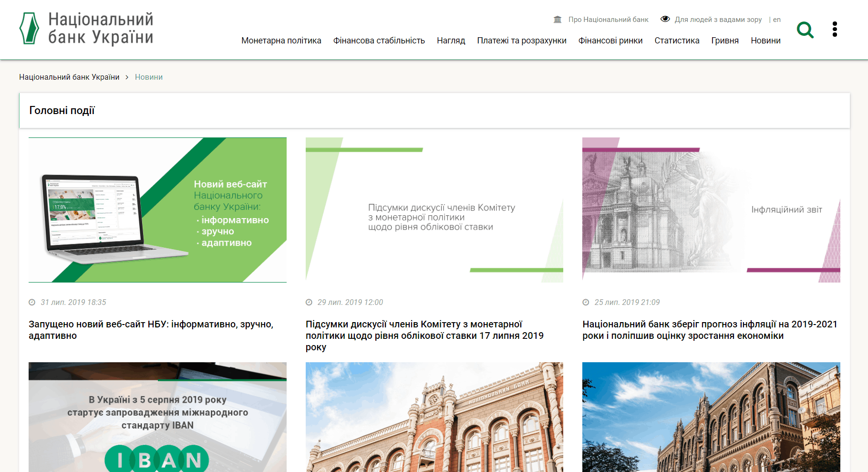Click the Інфляційний звіт banner image
Viewport: 868px width, 472px height.
click(711, 210)
